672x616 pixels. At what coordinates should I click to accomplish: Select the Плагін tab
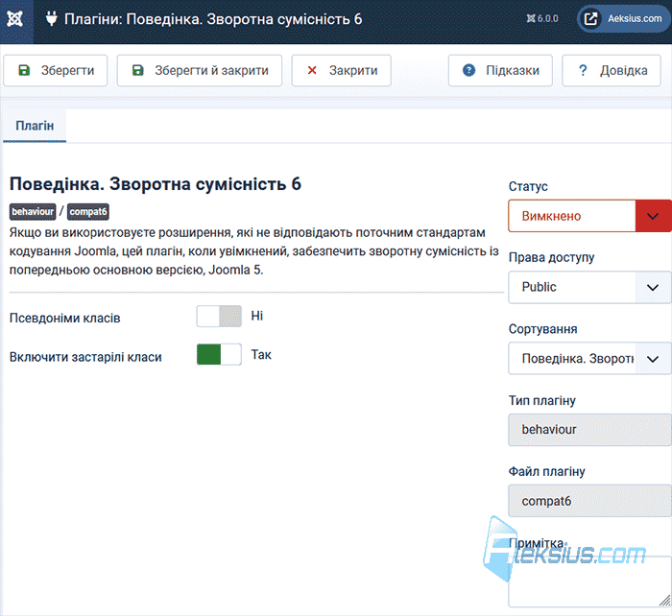coord(35,126)
